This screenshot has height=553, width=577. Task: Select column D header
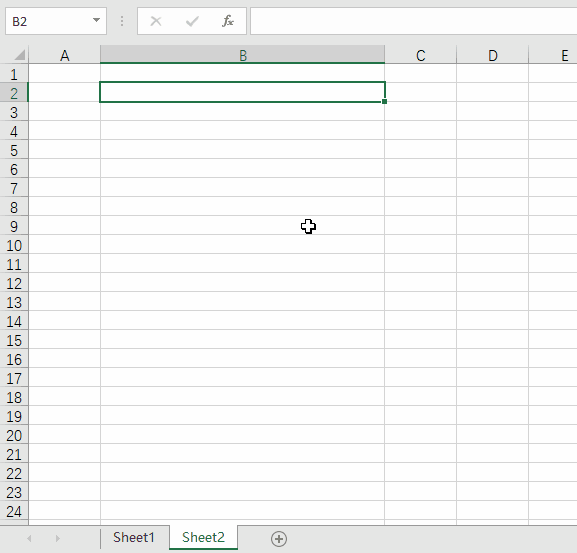[493, 55]
